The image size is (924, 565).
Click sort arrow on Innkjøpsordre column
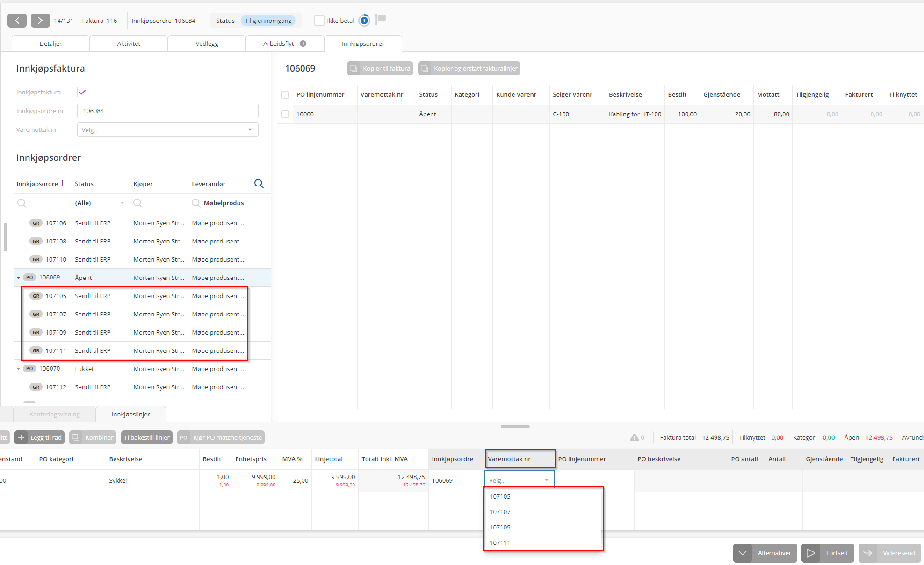[62, 183]
